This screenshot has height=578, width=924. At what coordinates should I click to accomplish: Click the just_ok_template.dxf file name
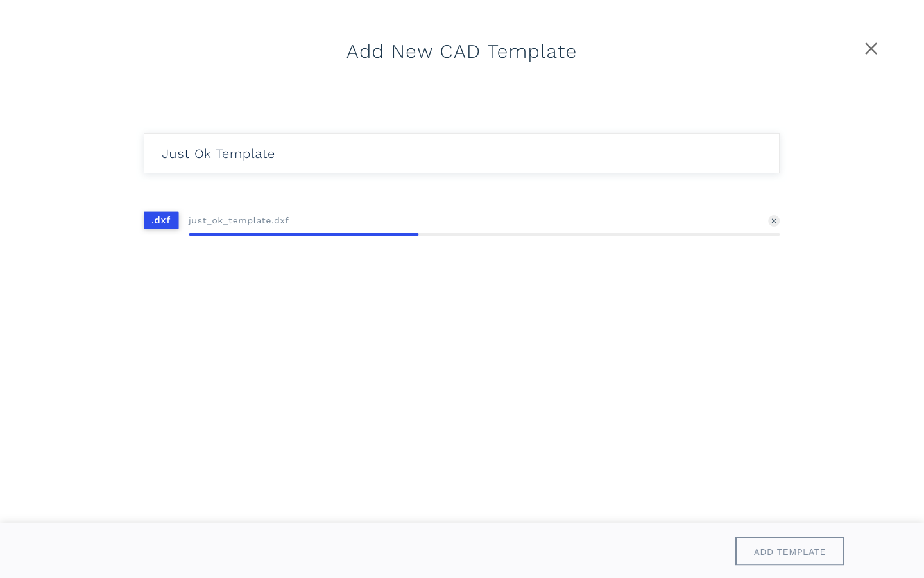tap(239, 220)
